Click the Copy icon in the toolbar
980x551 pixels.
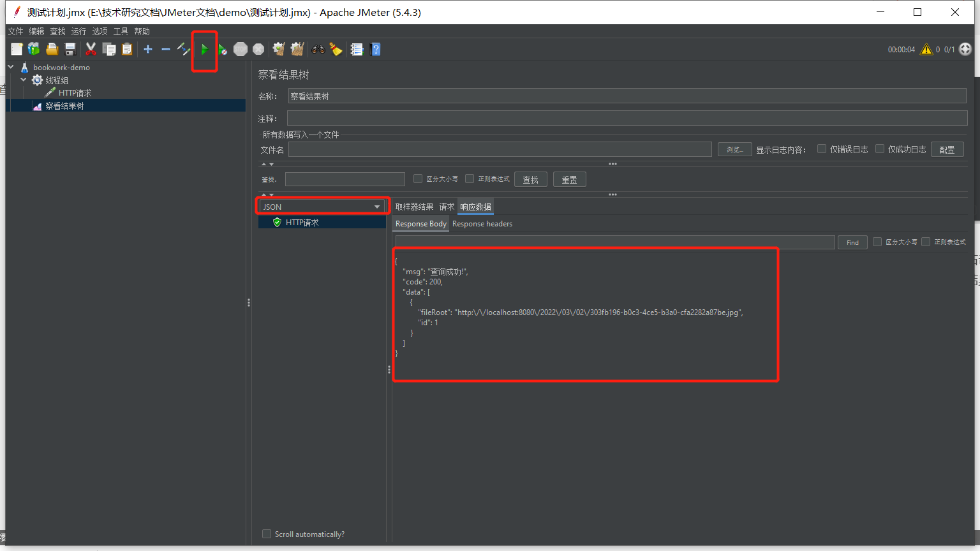coord(109,49)
